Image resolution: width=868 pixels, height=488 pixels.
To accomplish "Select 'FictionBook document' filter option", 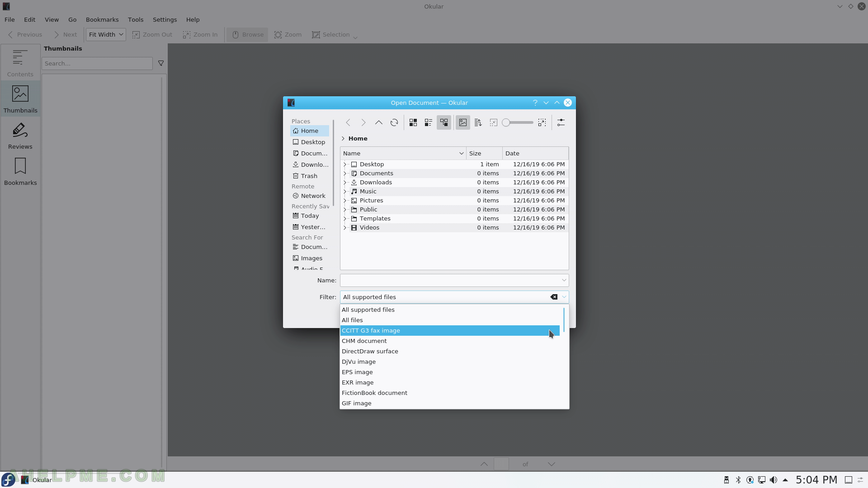I will 450,393.
